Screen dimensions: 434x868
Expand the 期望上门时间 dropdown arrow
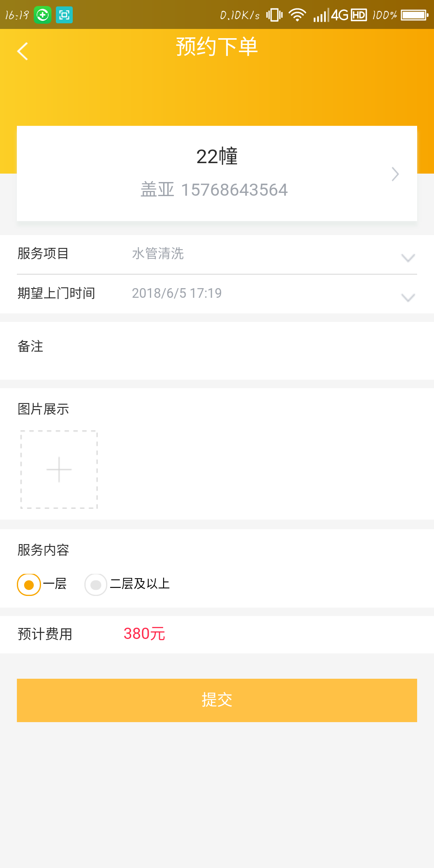(408, 297)
